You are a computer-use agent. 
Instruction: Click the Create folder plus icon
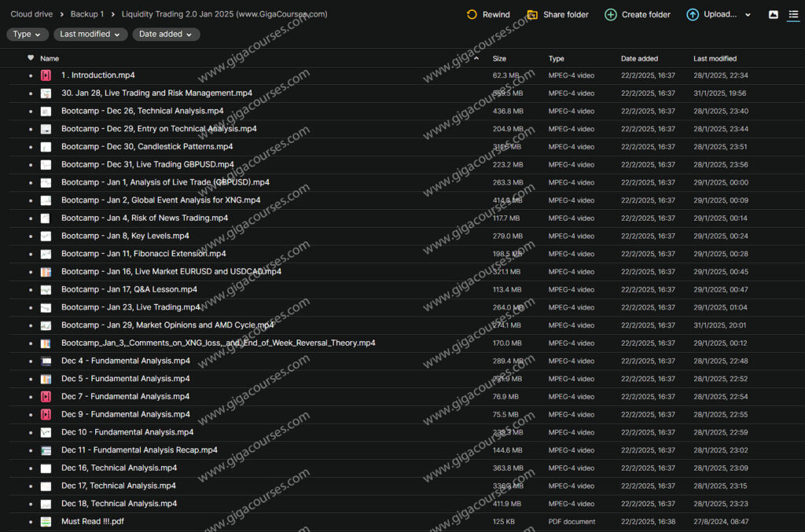[611, 14]
